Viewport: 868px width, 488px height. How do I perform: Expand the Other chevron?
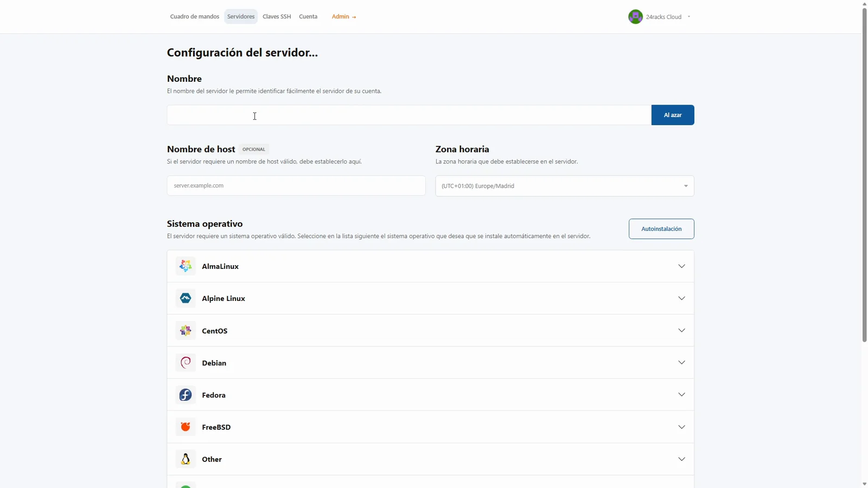pyautogui.click(x=681, y=459)
